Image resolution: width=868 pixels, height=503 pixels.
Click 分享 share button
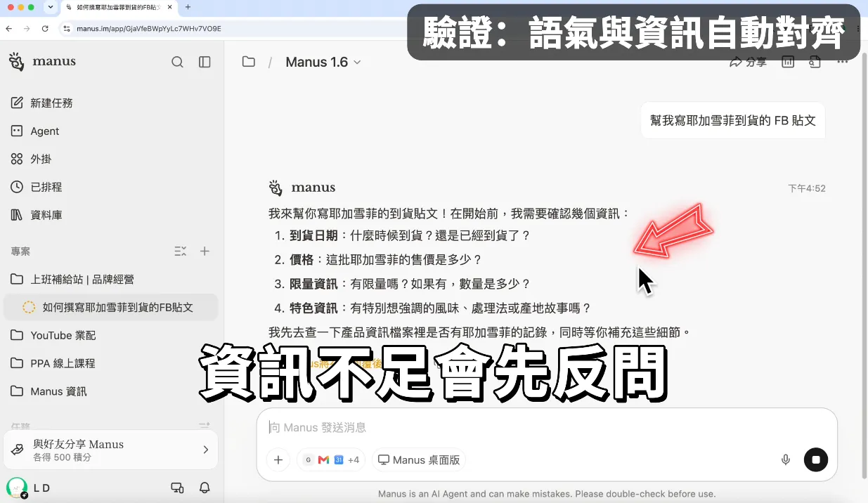[748, 63]
